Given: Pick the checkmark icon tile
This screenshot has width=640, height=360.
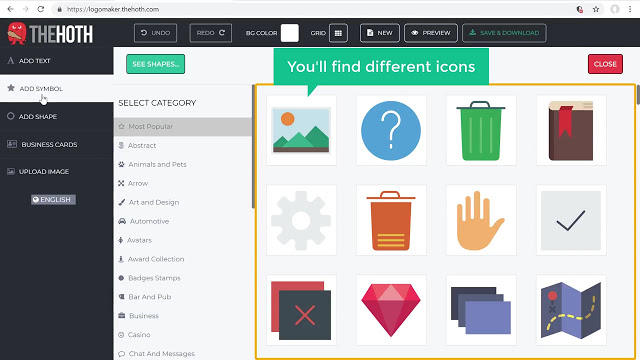Looking at the screenshot, I should pyautogui.click(x=571, y=220).
